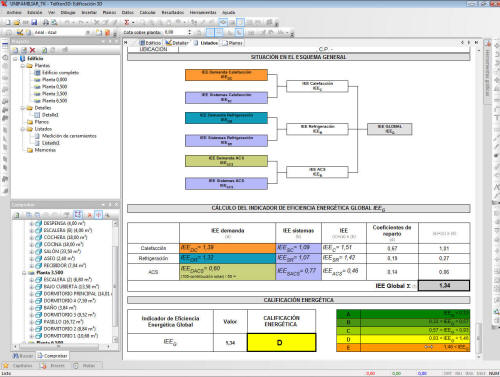Switch to the Listados tab

pos(206,43)
